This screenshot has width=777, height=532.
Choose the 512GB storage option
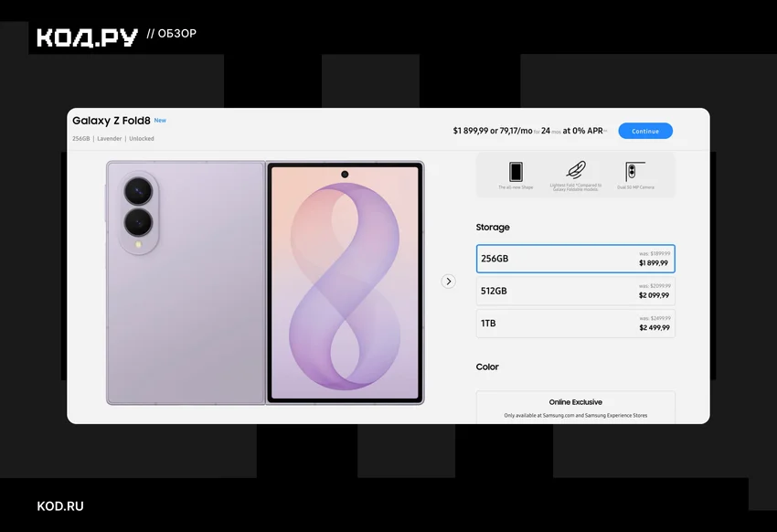coord(575,291)
